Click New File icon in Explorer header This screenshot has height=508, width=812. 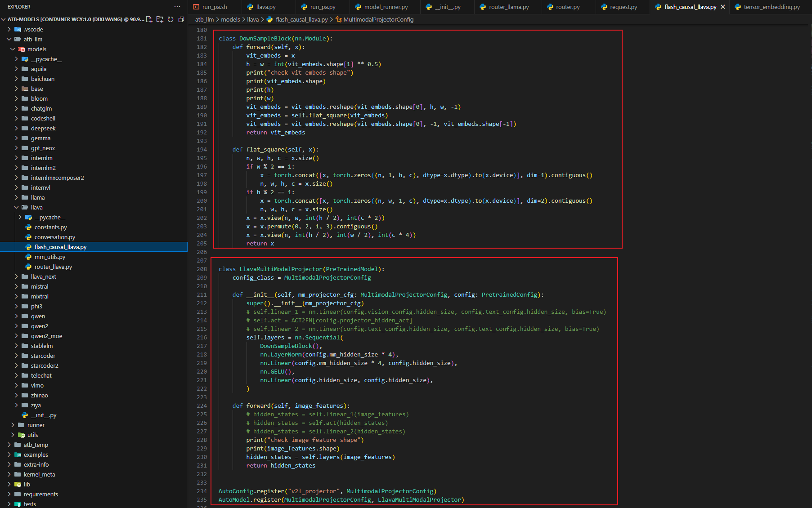coord(149,19)
